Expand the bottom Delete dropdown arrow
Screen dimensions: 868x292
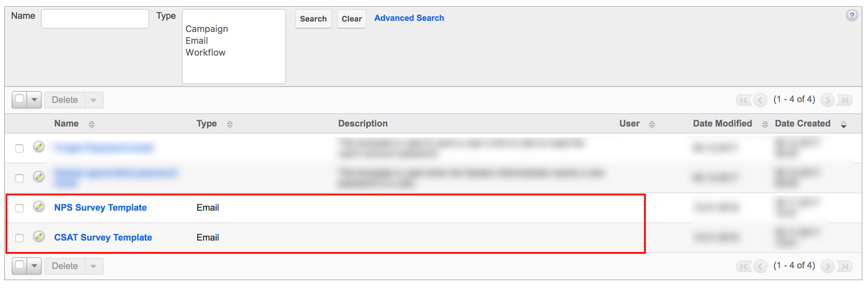[x=94, y=266]
